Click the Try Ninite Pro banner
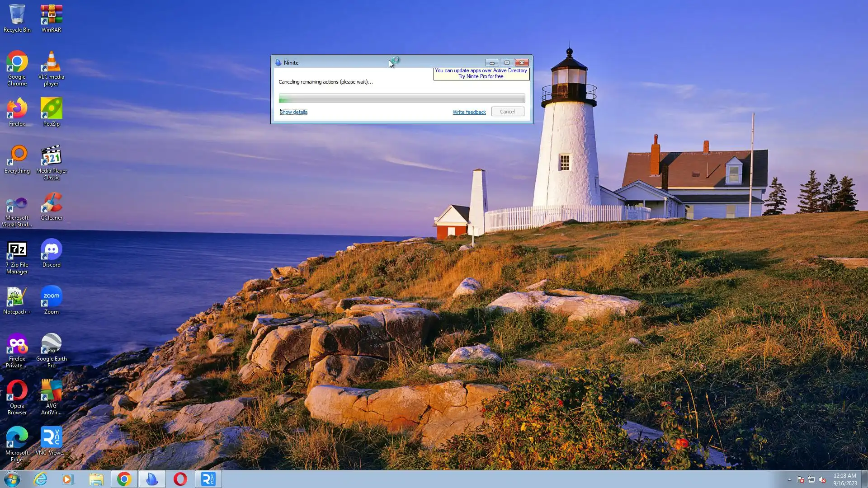Image resolution: width=868 pixels, height=488 pixels. coord(481,74)
